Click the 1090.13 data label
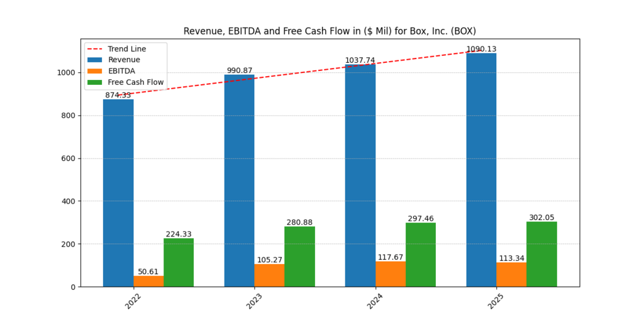Image resolution: width=644 pixels, height=322 pixels. [x=481, y=49]
